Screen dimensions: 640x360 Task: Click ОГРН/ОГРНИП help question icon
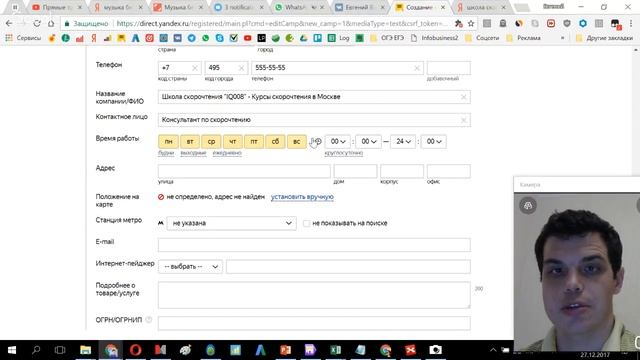pos(149,320)
